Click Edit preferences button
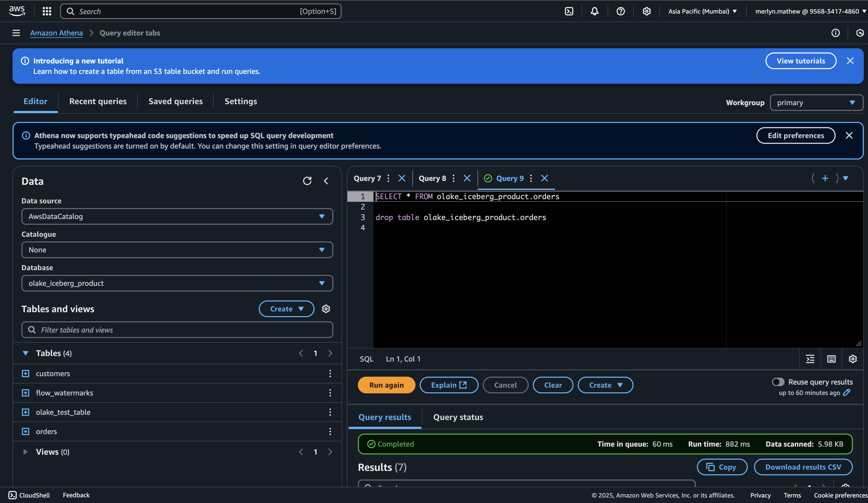 [x=796, y=135]
